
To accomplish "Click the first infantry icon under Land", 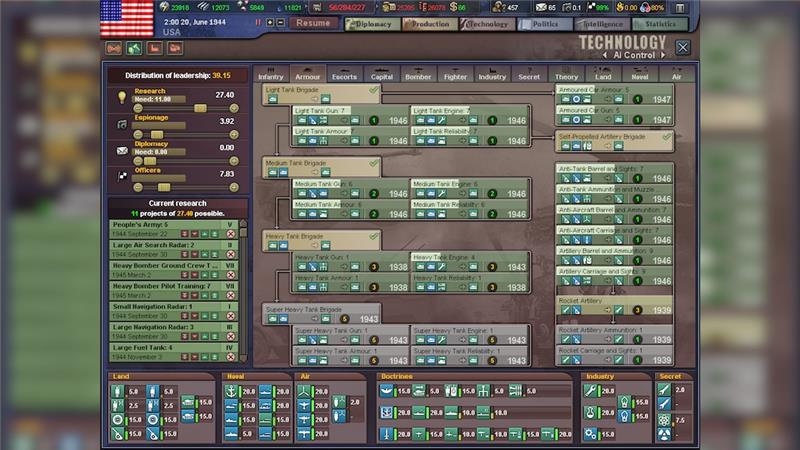I will tap(117, 391).
